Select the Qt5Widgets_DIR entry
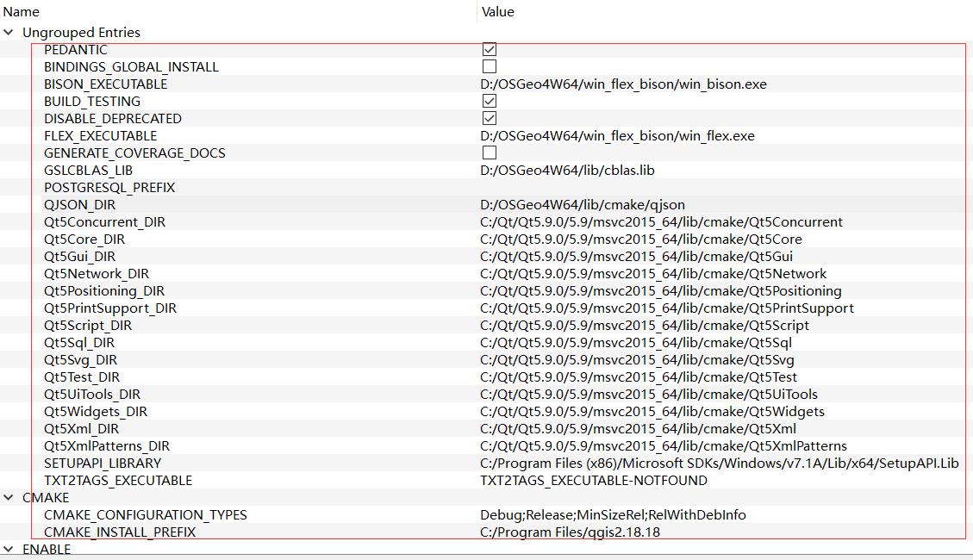This screenshot has width=973, height=560. pos(96,412)
